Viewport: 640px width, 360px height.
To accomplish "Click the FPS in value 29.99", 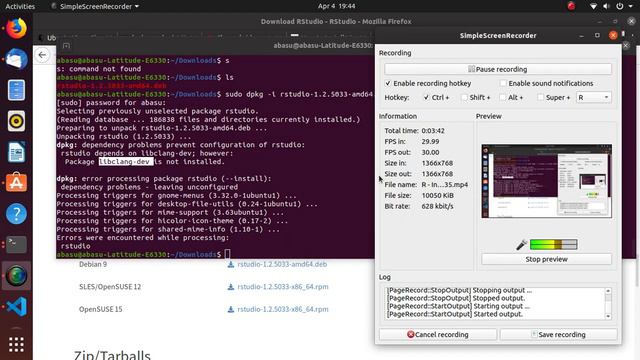I will pyautogui.click(x=430, y=142).
